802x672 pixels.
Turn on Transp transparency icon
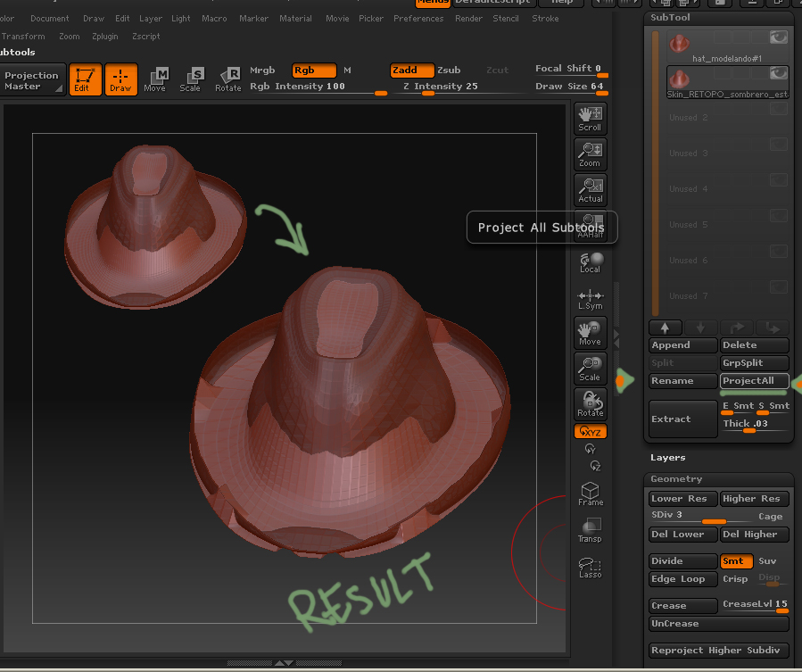590,530
